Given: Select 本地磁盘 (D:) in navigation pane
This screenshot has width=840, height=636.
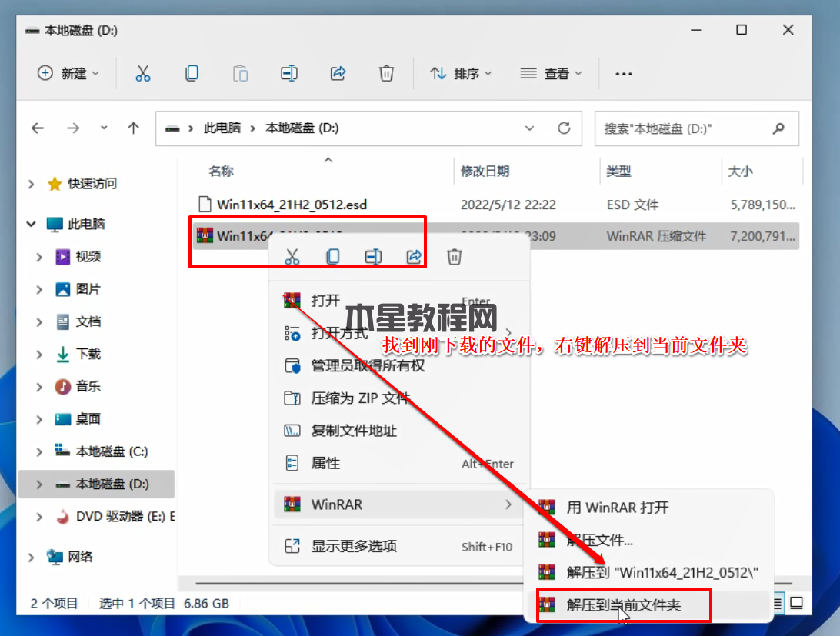Looking at the screenshot, I should coord(96,484).
